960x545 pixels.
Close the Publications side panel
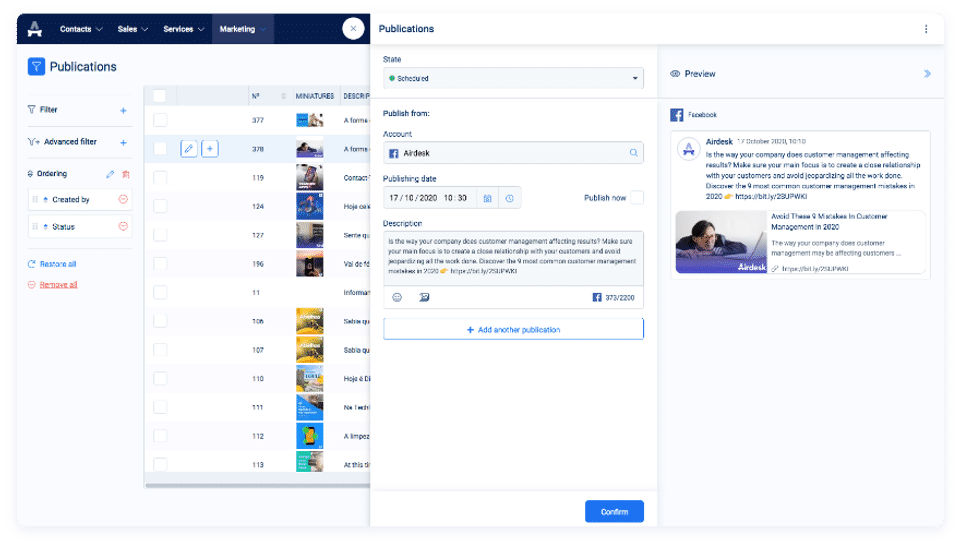pos(353,29)
